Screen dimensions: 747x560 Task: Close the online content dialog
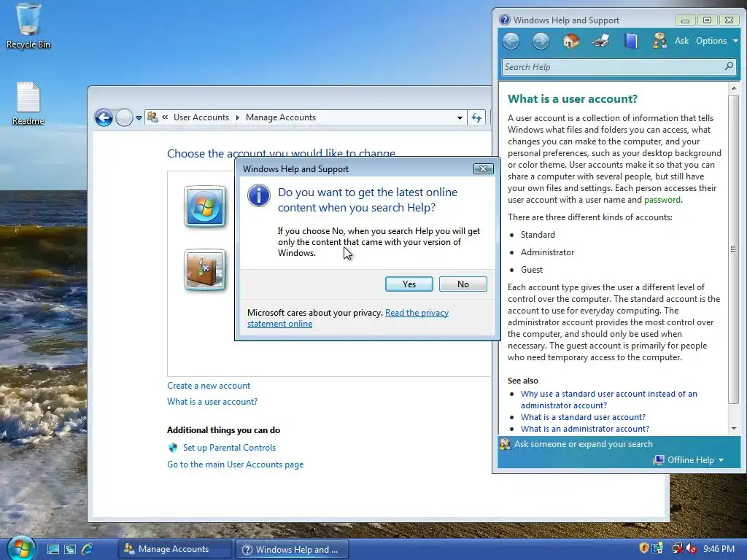coord(483,169)
